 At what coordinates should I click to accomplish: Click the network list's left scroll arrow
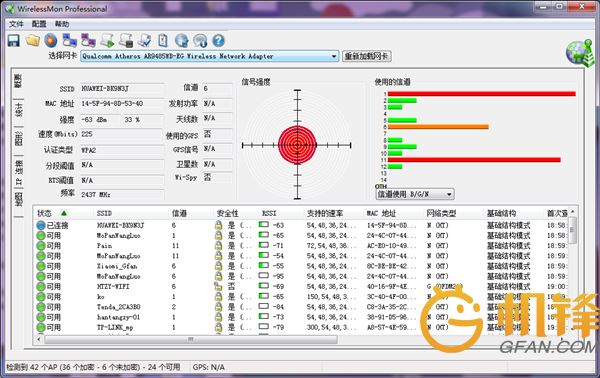(39, 339)
